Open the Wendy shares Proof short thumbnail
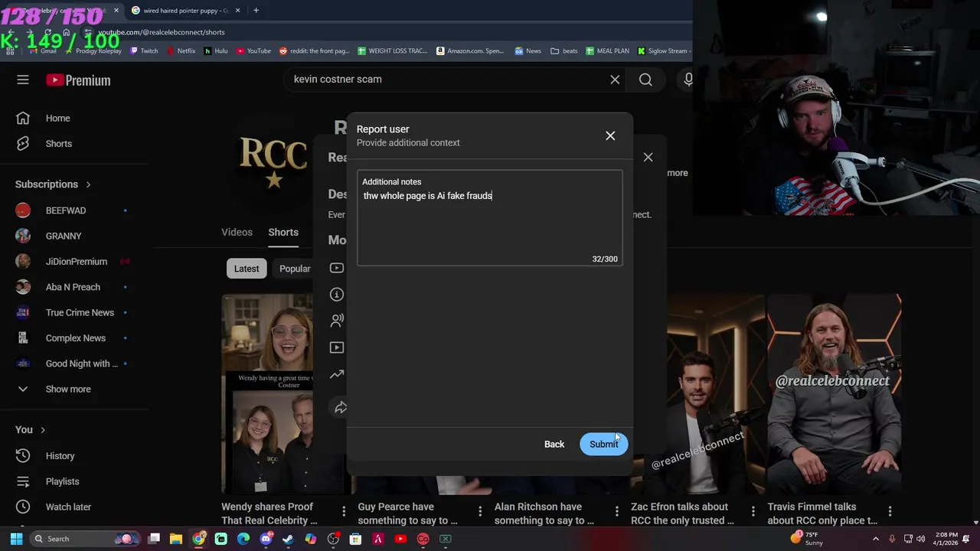Image resolution: width=980 pixels, height=551 pixels. point(267,394)
